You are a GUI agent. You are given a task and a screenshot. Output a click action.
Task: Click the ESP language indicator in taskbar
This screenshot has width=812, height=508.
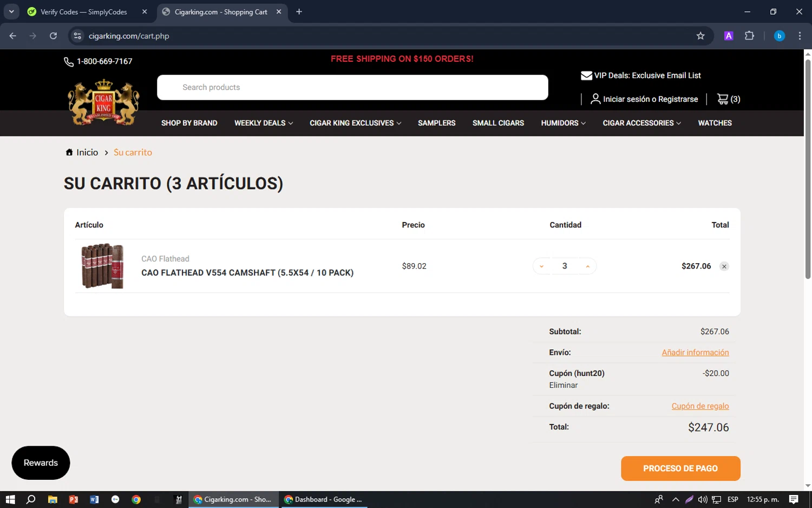[x=733, y=499]
